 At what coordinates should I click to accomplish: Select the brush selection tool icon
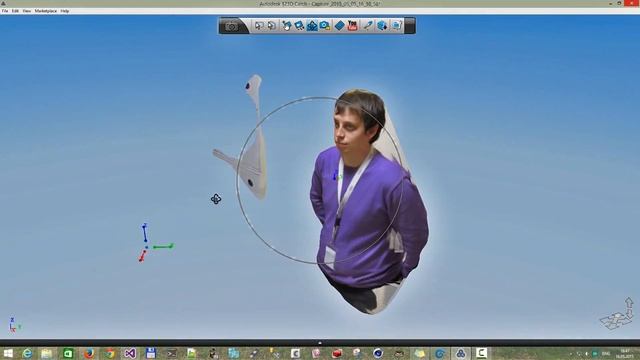pos(287,26)
